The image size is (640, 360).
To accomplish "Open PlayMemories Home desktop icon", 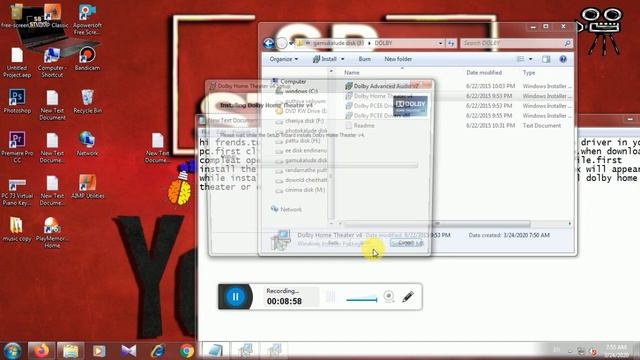I will [52, 233].
